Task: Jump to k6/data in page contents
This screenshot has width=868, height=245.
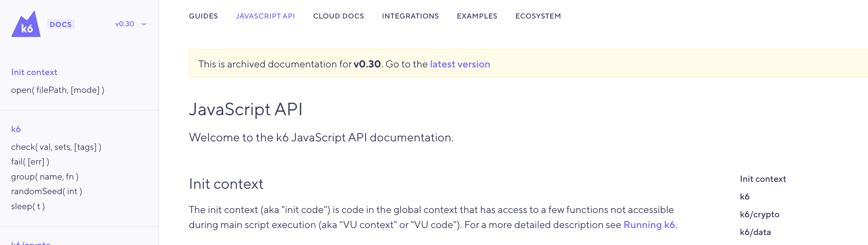Action: 755,232
